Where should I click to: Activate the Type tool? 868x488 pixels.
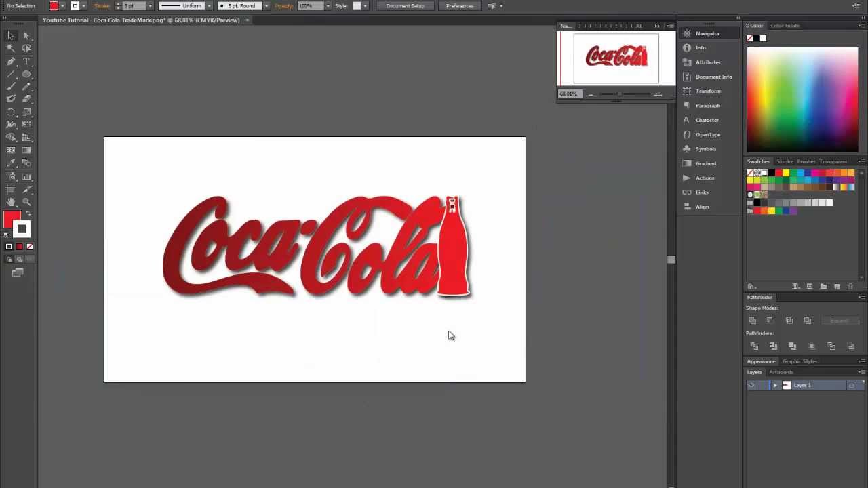coord(26,61)
